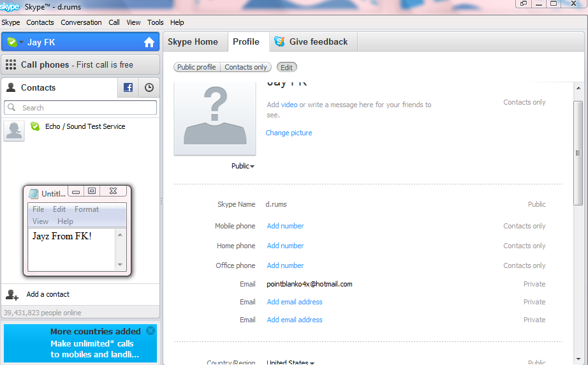Click the Notepad window icon
The width and height of the screenshot is (588, 365).
34,193
